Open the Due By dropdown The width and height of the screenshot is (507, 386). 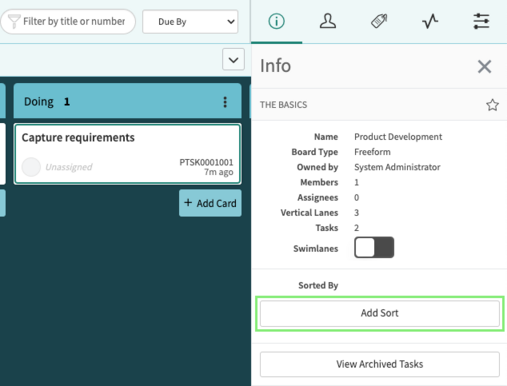(x=190, y=22)
